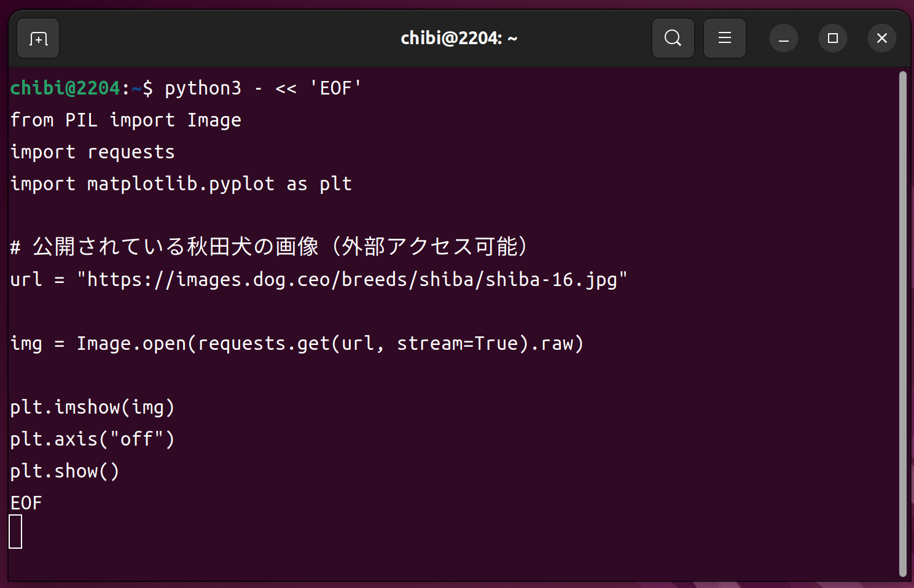Open the hamburger menu in the header
Screen dimensions: 914x588
tap(724, 39)
